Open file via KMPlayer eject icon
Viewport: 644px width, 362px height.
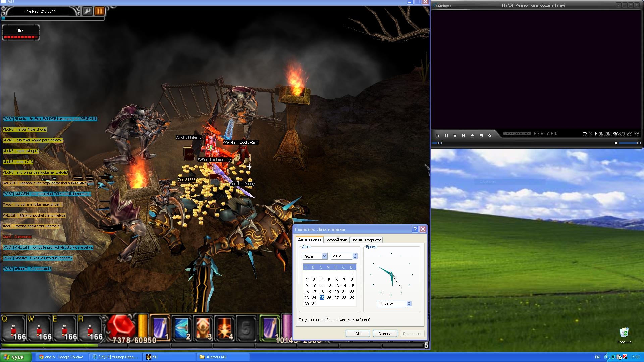472,136
